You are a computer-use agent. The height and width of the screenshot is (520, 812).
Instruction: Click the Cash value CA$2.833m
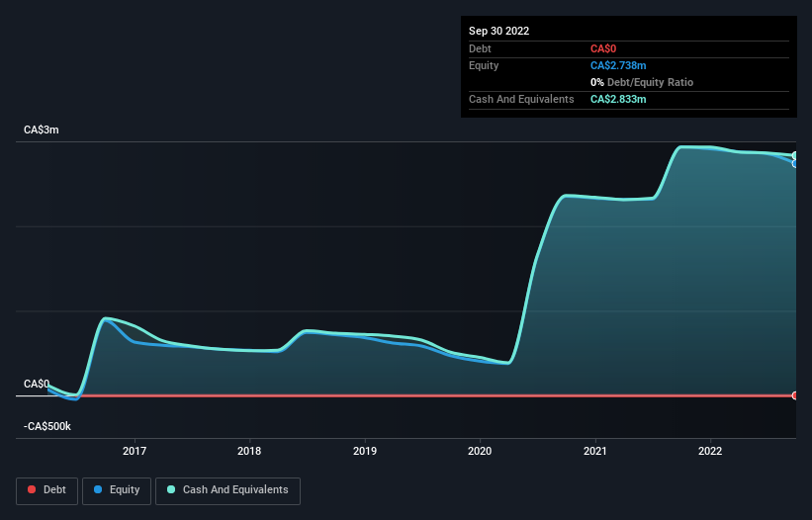point(618,99)
